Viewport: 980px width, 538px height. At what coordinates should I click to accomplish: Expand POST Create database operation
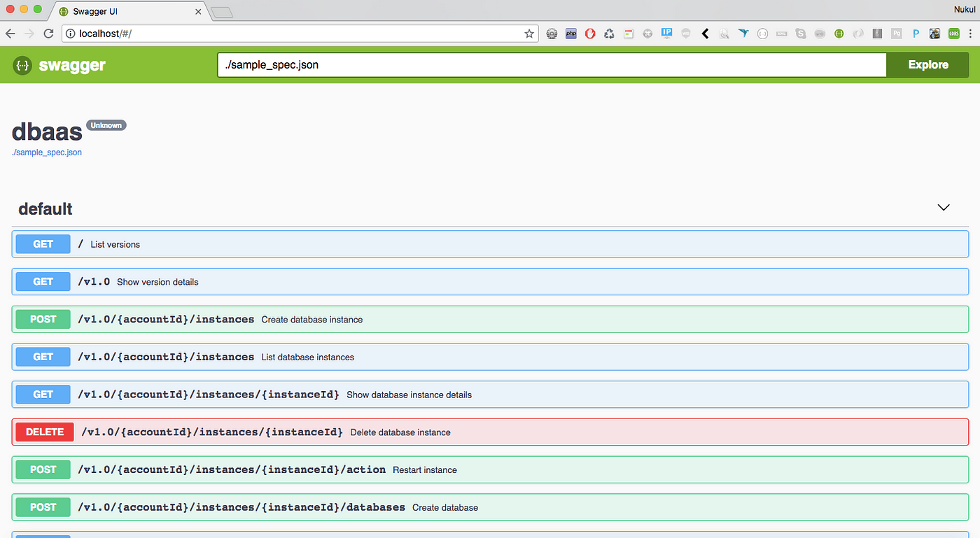(490, 507)
